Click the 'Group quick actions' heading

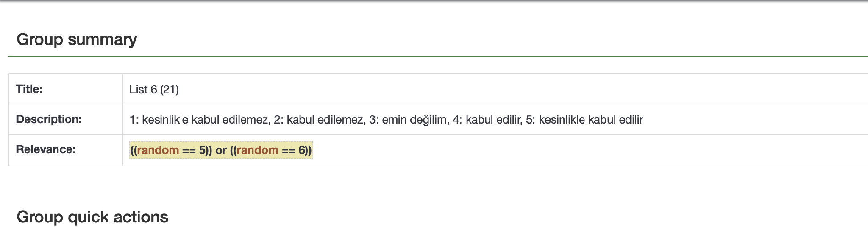(92, 217)
